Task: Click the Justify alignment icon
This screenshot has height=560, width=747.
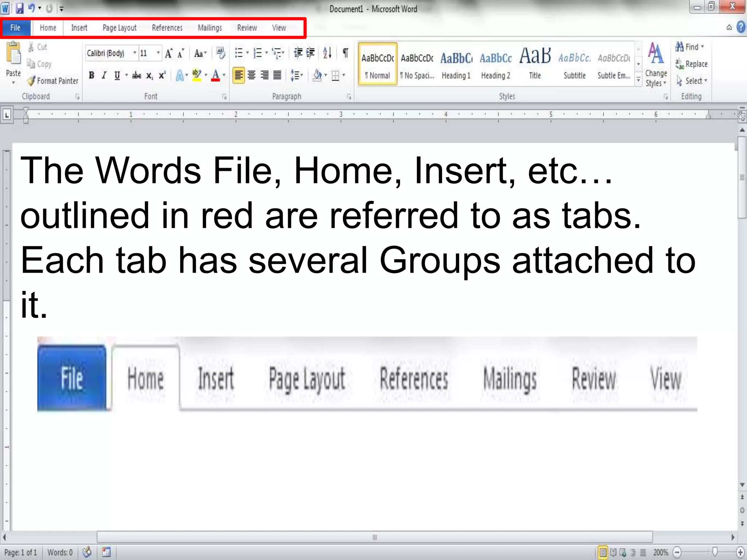Action: 278,75
